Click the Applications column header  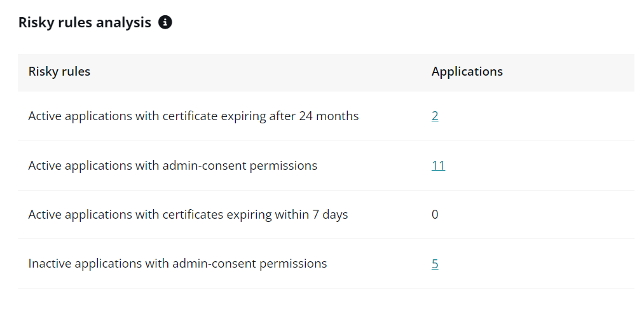pyautogui.click(x=467, y=72)
